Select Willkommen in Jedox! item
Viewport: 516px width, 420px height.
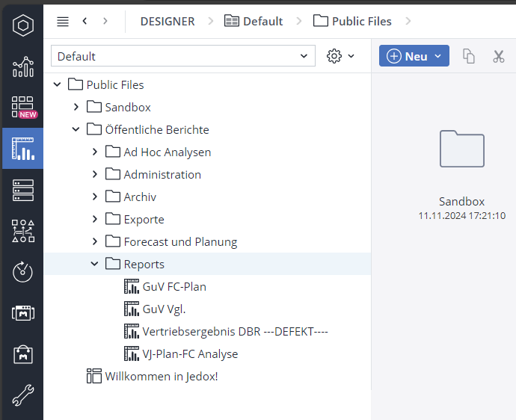pos(161,377)
